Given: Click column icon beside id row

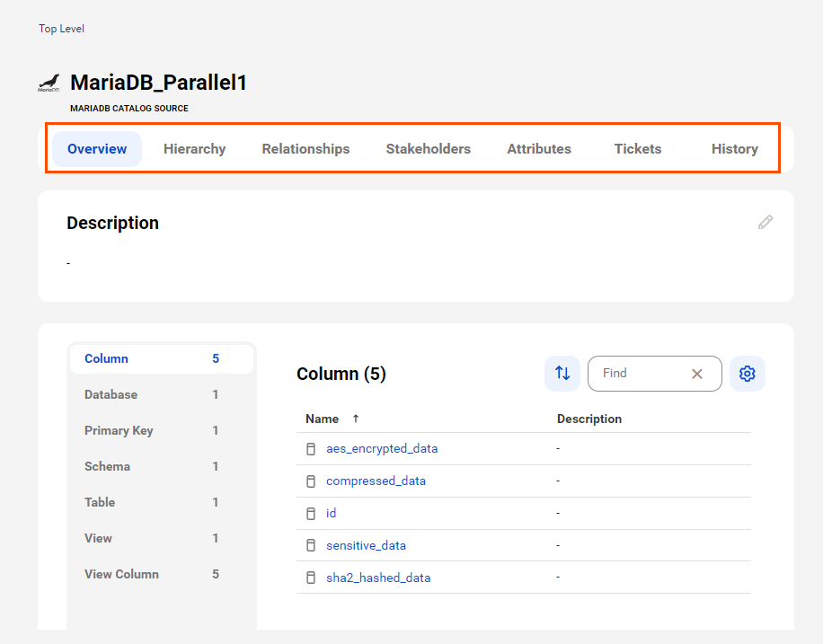Looking at the screenshot, I should click(311, 513).
